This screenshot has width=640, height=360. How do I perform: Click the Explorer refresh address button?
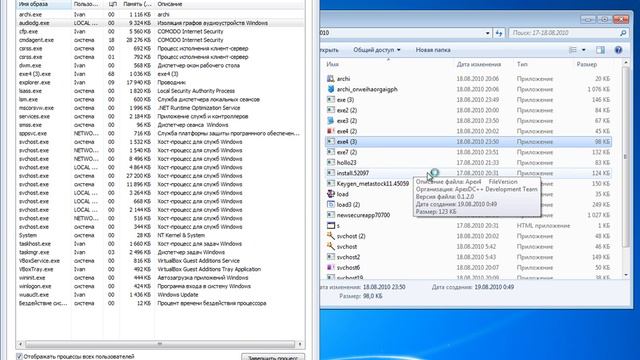(x=499, y=33)
